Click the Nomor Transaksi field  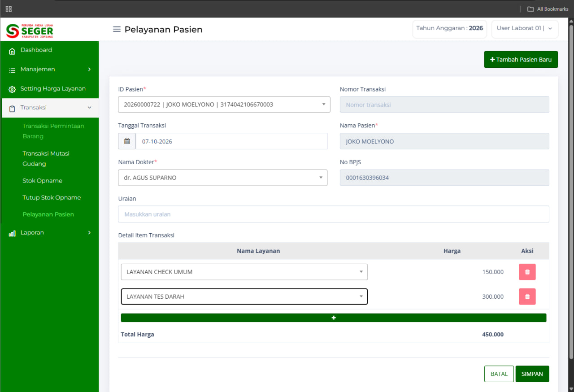[x=444, y=105]
